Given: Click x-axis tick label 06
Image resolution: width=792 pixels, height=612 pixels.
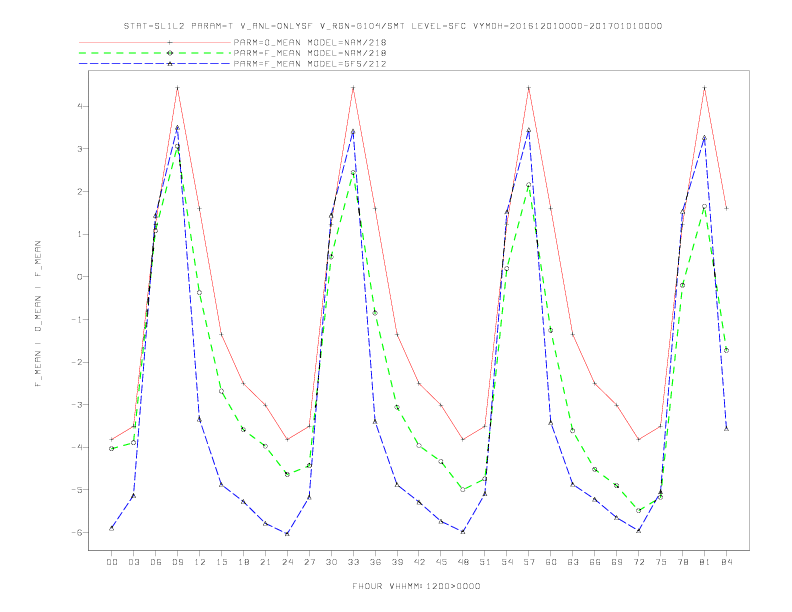Looking at the screenshot, I should [x=156, y=562].
